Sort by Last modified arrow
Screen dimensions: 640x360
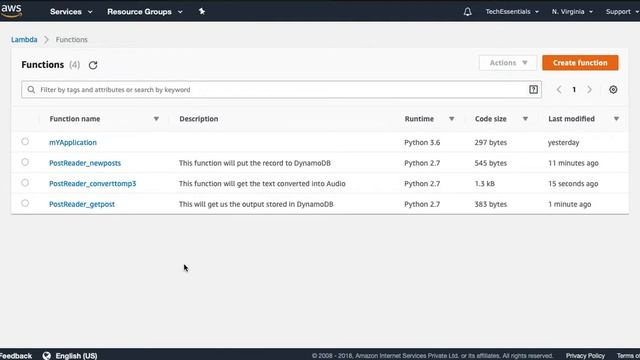[616, 119]
